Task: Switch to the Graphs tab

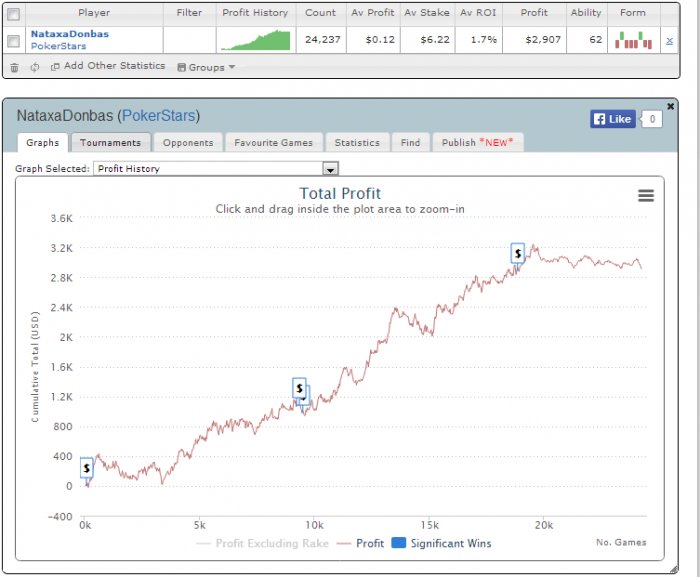Action: pyautogui.click(x=42, y=143)
